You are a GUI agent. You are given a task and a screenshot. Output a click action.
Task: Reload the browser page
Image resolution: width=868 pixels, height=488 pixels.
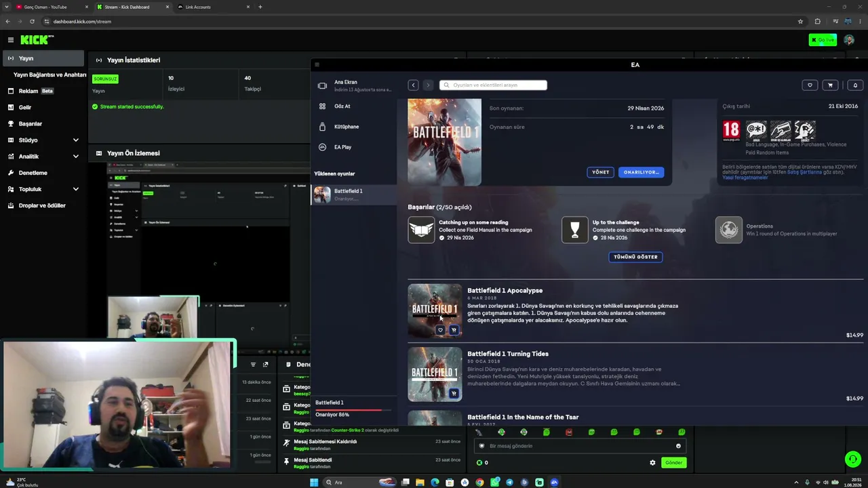click(32, 22)
